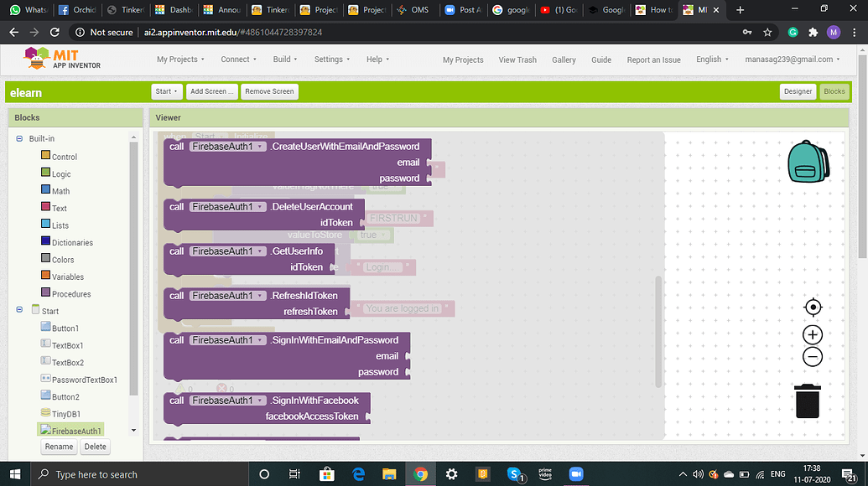Open the Connect menu
This screenshot has width=868, height=486.
pos(239,59)
